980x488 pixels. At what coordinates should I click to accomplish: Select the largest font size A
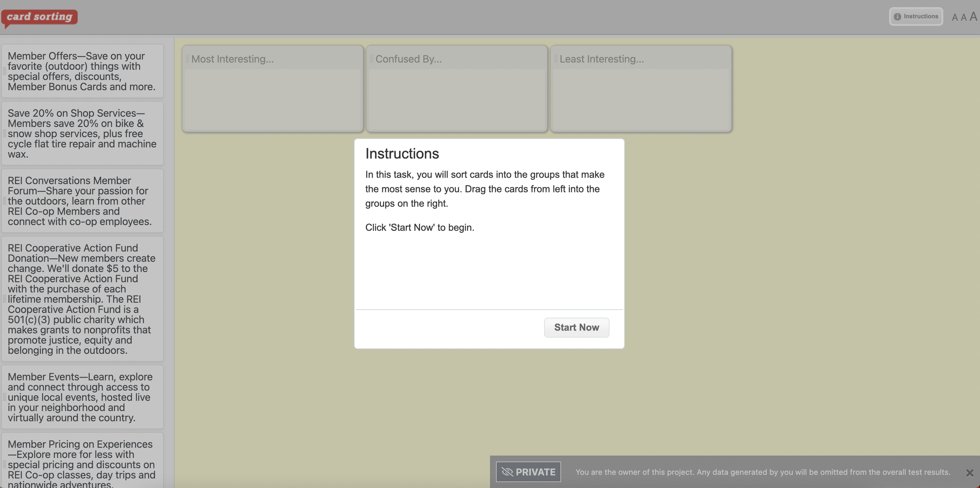pos(973,16)
